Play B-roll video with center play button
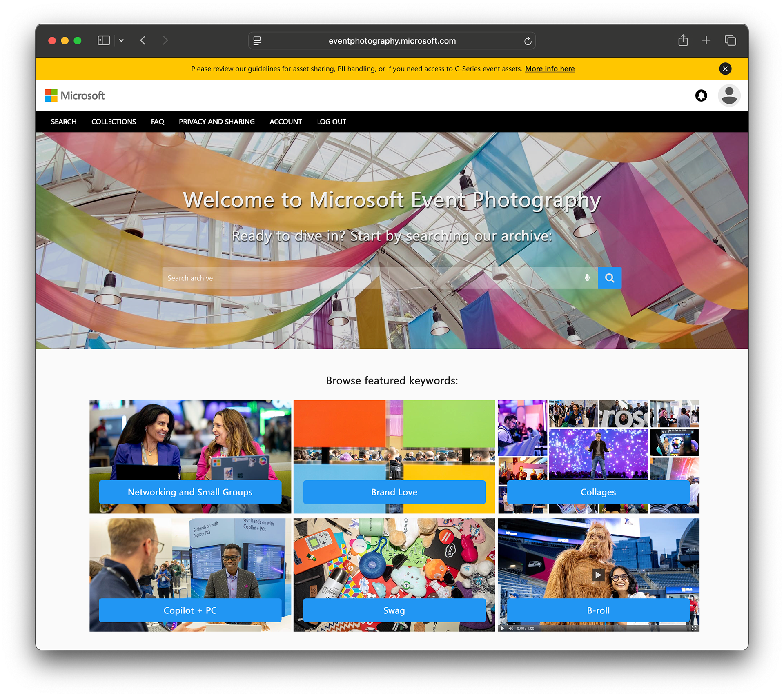This screenshot has height=697, width=784. click(598, 575)
